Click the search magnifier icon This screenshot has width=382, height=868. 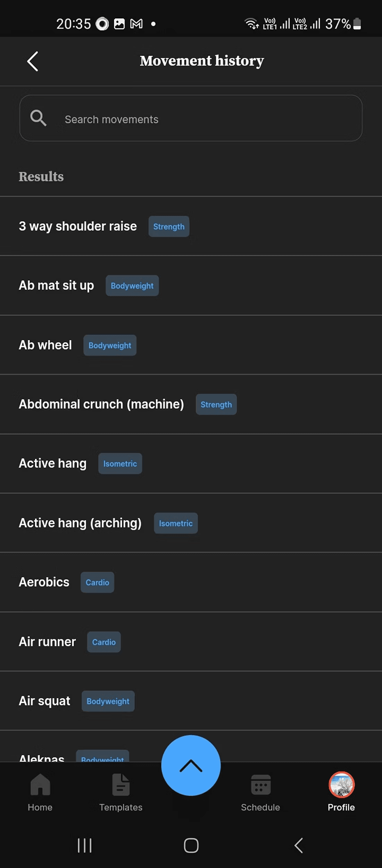point(38,118)
